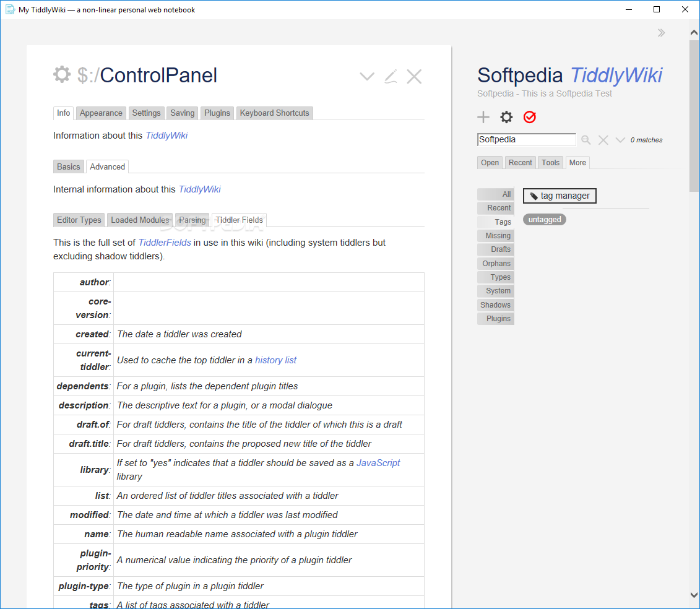Expand the search results dropdown chevron
700x609 pixels.
point(620,140)
